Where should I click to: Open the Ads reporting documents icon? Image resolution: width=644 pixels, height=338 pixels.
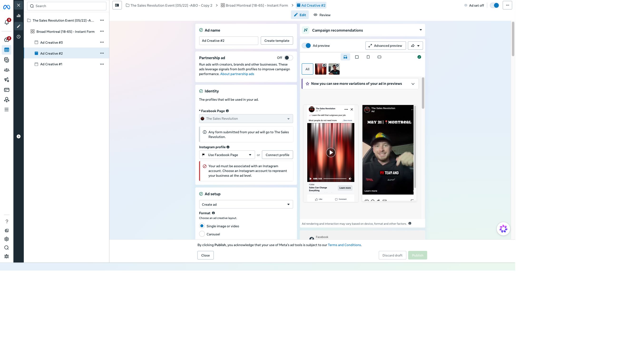point(7,60)
